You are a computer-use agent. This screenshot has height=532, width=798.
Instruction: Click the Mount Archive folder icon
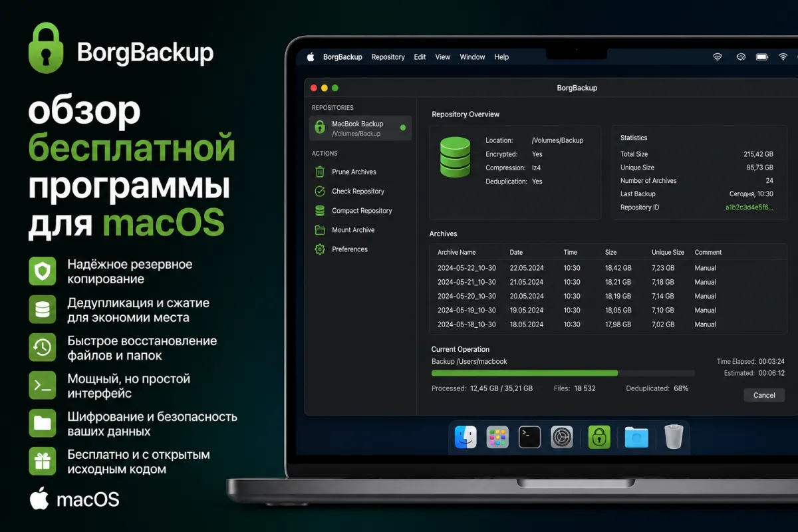click(x=320, y=229)
